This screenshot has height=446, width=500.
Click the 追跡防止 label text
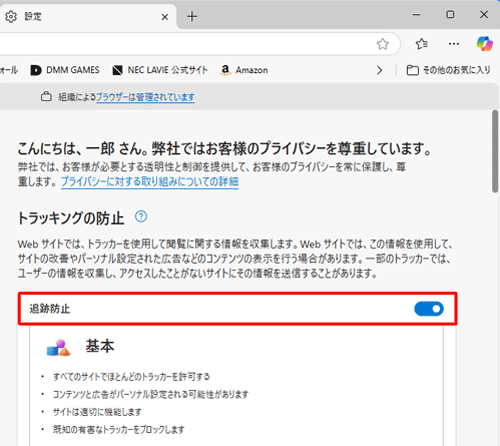point(50,309)
